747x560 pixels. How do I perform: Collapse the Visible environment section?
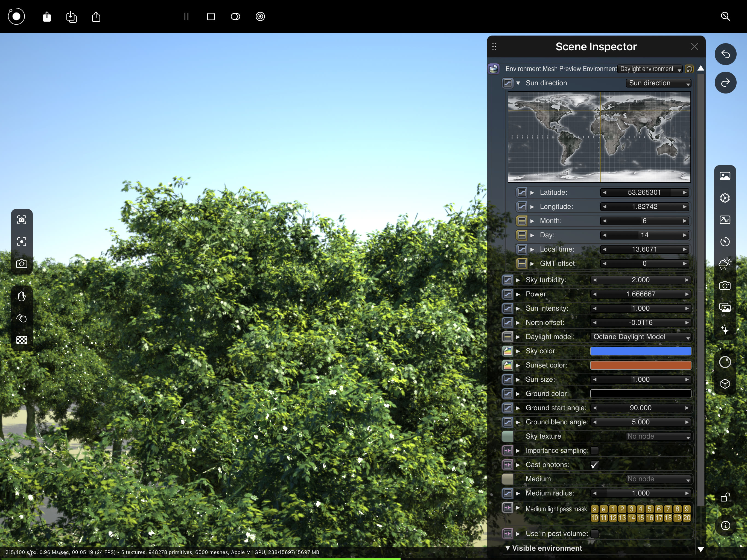click(507, 548)
